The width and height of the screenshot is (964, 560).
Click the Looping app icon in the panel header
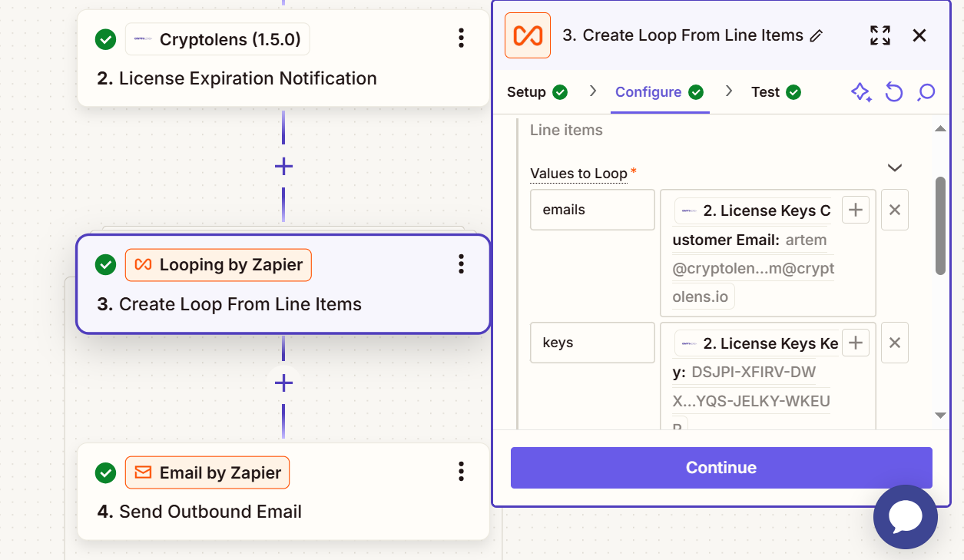coord(528,35)
